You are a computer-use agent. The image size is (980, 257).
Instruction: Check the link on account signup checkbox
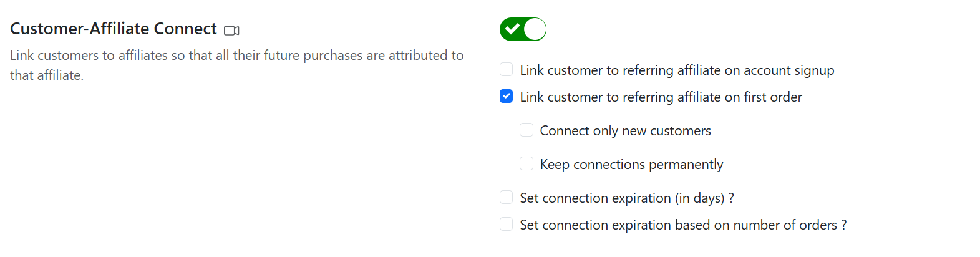(x=507, y=69)
